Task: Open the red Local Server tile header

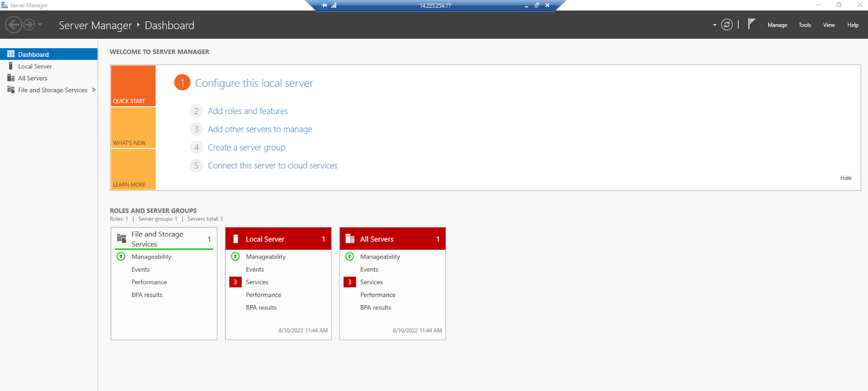Action: [278, 239]
